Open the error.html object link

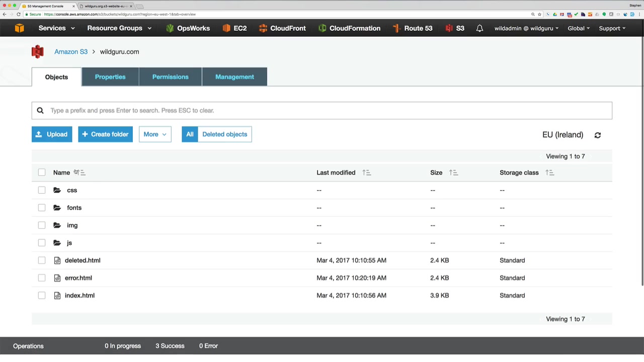[x=78, y=278]
